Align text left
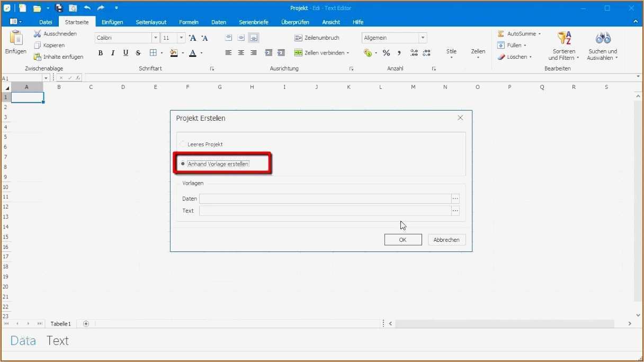Screen dimensions: 644x362 pyautogui.click(x=228, y=53)
